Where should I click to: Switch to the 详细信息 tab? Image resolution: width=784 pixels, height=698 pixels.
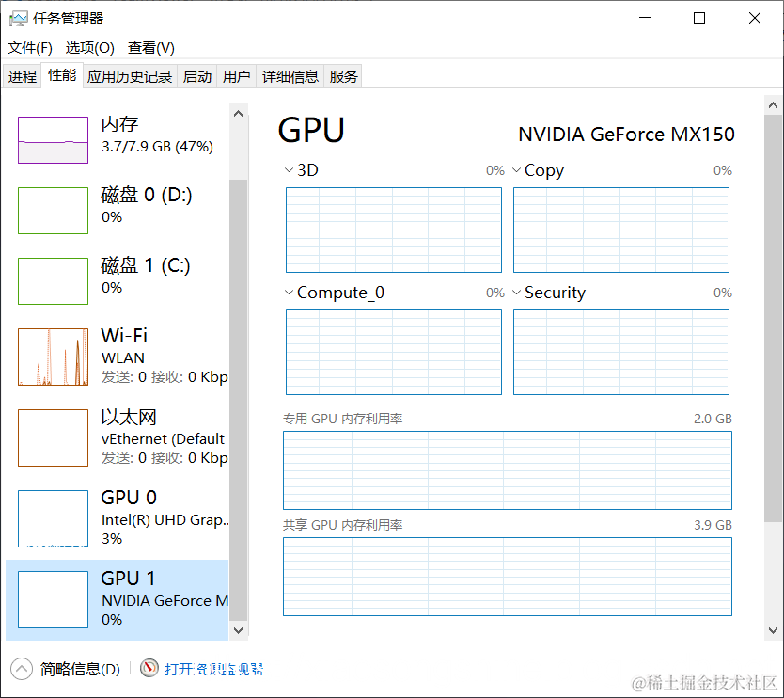290,76
